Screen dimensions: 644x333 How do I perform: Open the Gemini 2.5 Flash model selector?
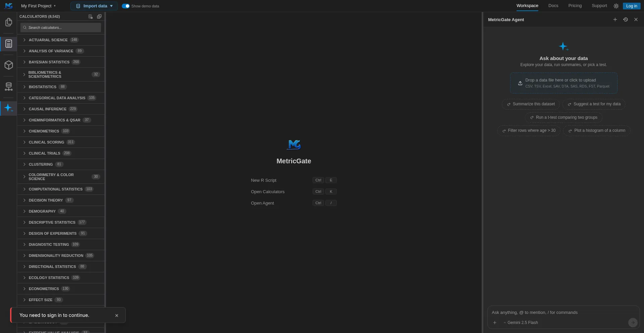point(521,323)
